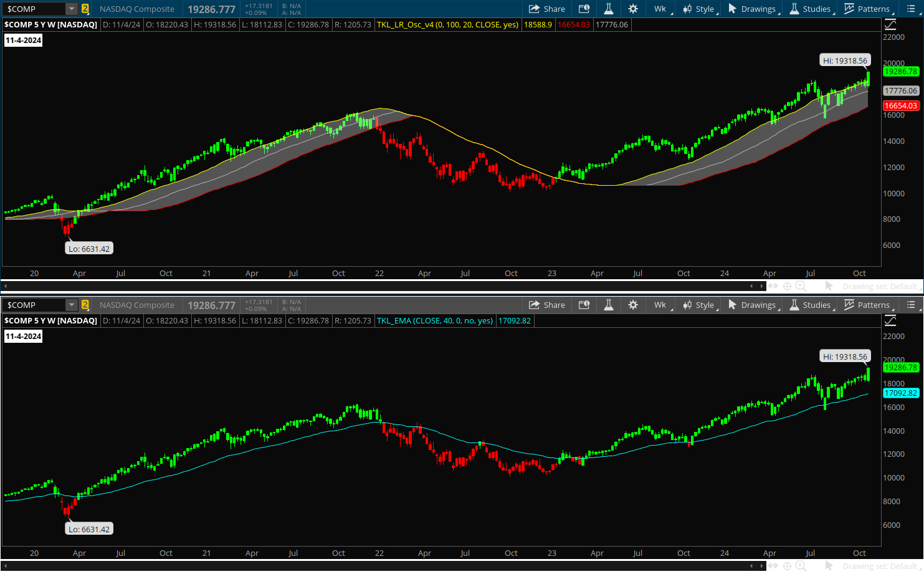Image resolution: width=924 pixels, height=574 pixels.
Task: Click the 11-4-2024 date label in top chart
Action: coord(24,40)
